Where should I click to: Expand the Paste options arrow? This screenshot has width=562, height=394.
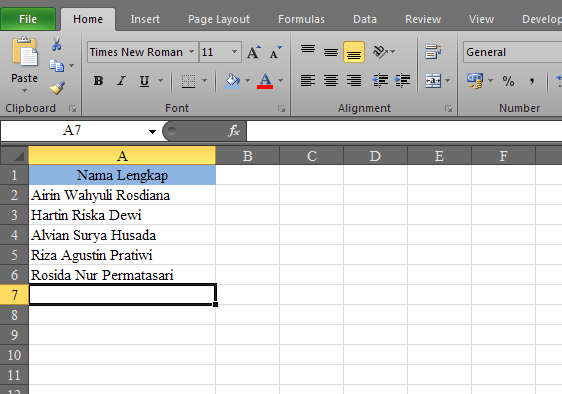(x=24, y=91)
